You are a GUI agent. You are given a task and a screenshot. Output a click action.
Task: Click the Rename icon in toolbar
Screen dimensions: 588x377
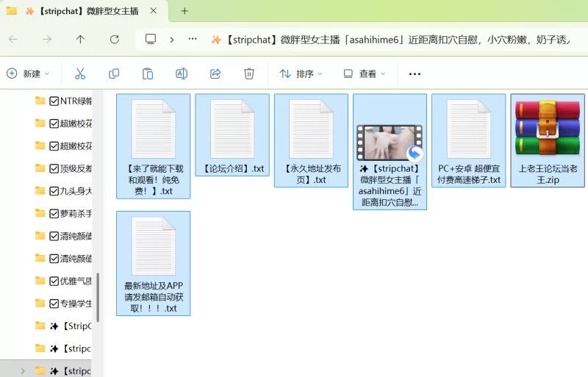click(182, 73)
